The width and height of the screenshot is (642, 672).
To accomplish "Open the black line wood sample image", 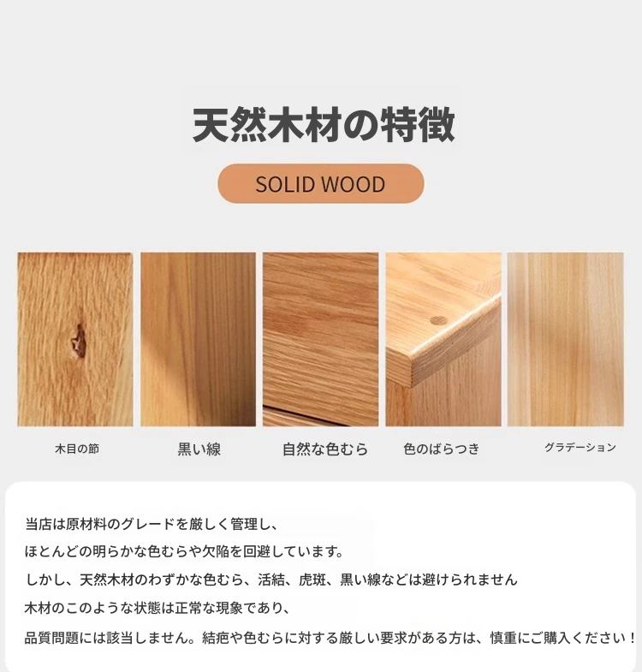I will click(x=198, y=340).
